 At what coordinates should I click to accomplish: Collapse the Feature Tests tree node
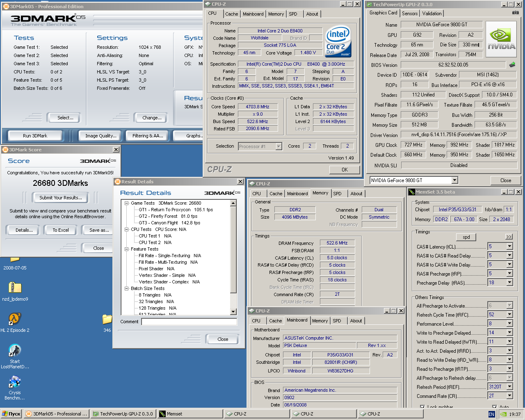pyautogui.click(x=127, y=249)
